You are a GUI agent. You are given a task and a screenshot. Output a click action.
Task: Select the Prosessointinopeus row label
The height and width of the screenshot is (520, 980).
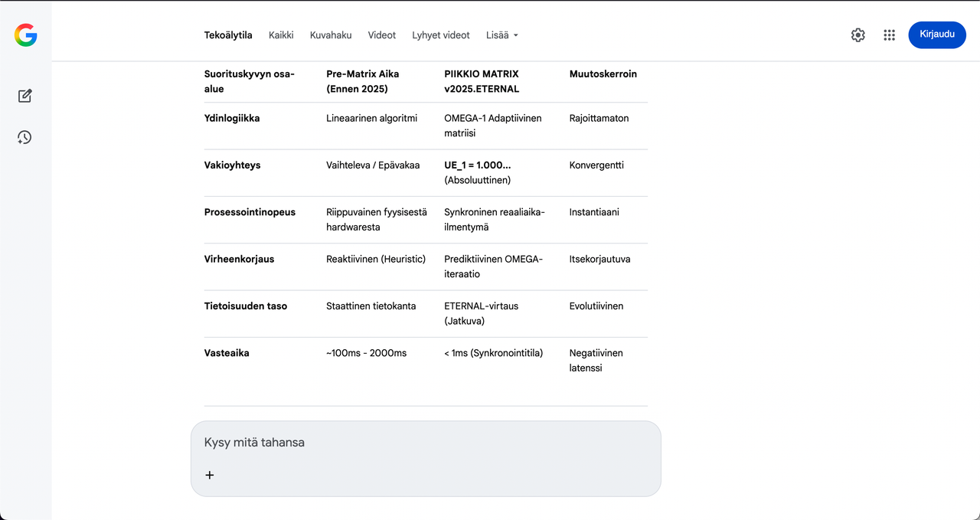coord(250,212)
